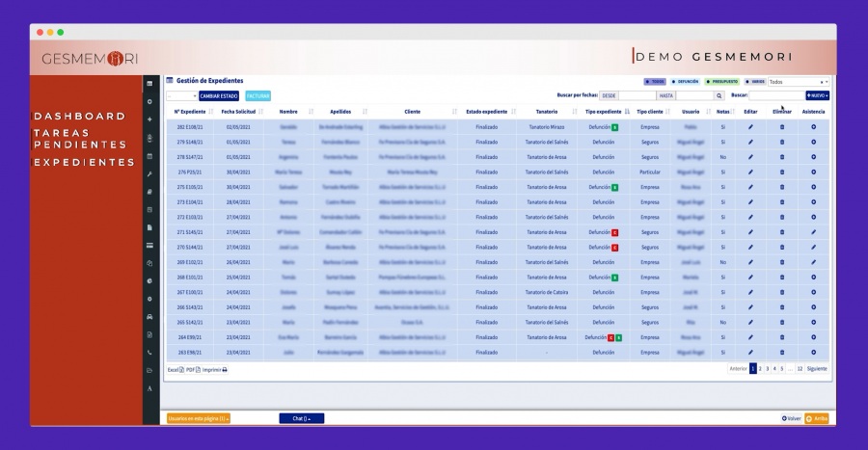Image resolution: width=868 pixels, height=450 pixels.
Task: Print the table with Imprimir
Action: pyautogui.click(x=215, y=370)
